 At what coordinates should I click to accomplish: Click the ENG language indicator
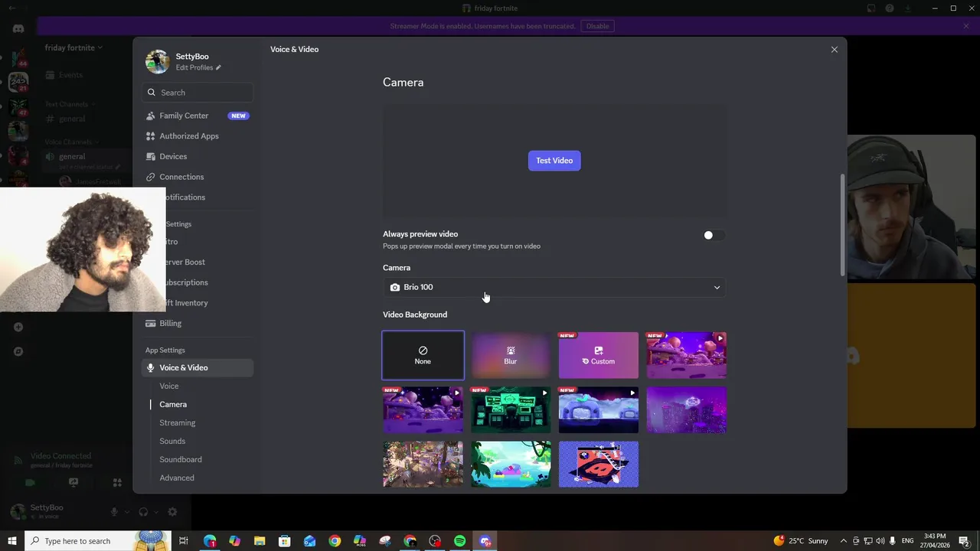pyautogui.click(x=907, y=541)
